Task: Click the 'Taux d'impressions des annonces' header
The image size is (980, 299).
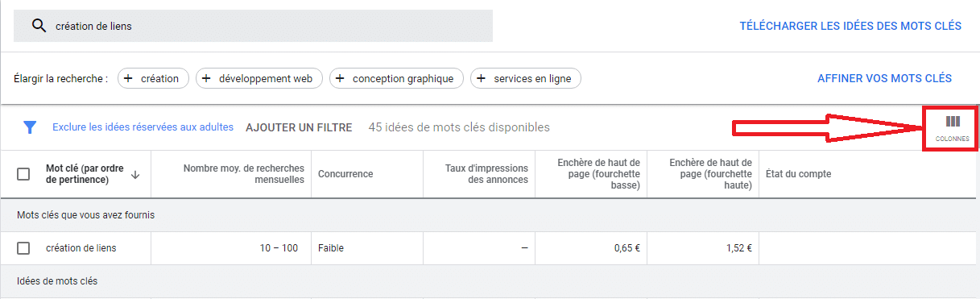Action: [486, 174]
